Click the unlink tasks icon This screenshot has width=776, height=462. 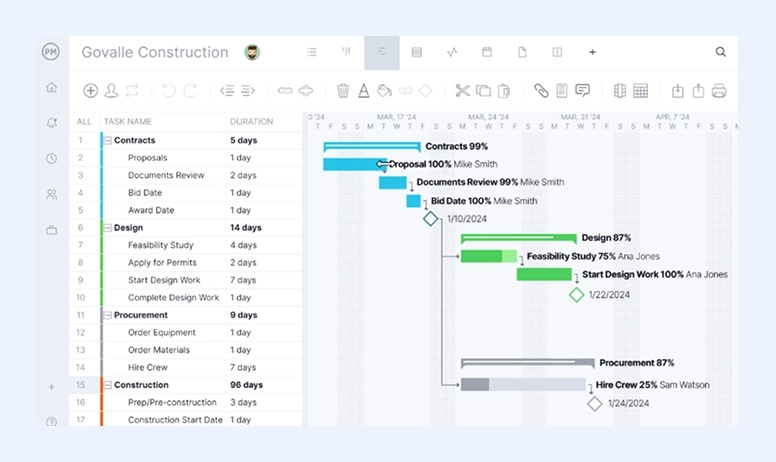click(306, 91)
